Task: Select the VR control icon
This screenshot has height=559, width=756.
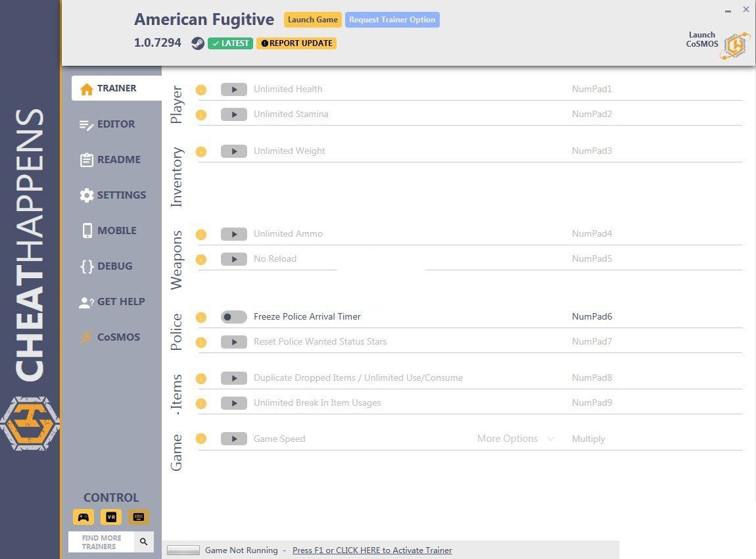Action: point(111,517)
